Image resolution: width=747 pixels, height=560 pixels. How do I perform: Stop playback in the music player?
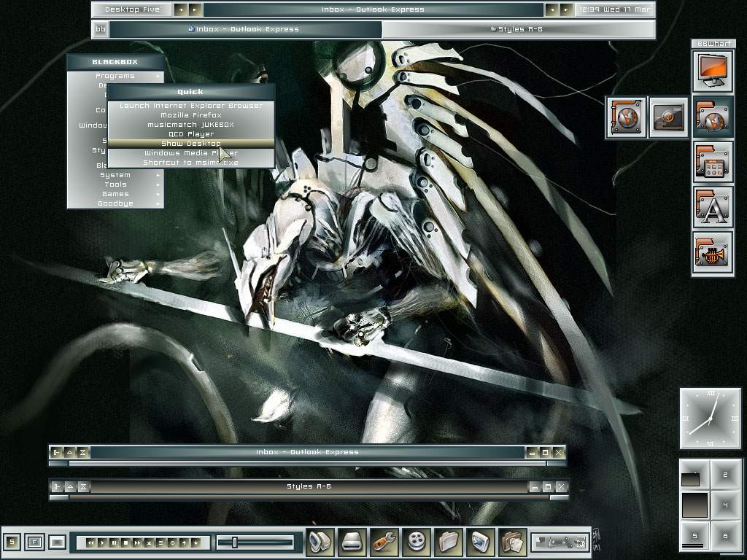point(125,542)
